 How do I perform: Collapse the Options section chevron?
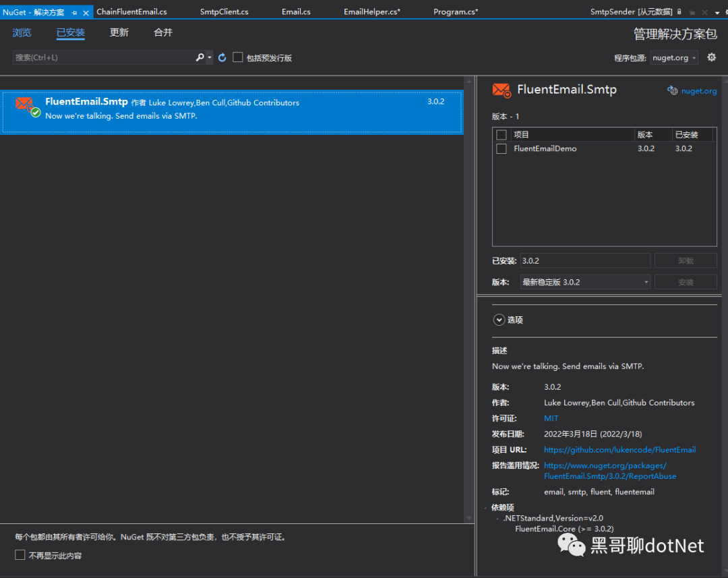click(499, 320)
